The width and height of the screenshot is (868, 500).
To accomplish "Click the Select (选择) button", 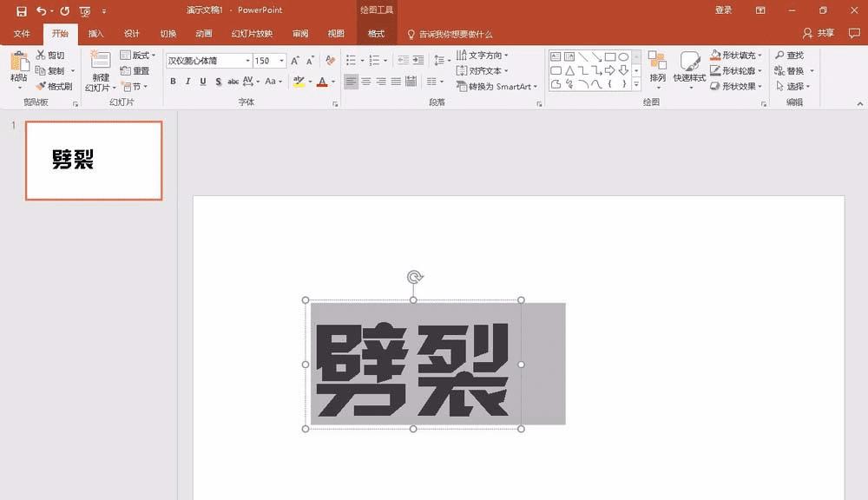I will 792,87.
